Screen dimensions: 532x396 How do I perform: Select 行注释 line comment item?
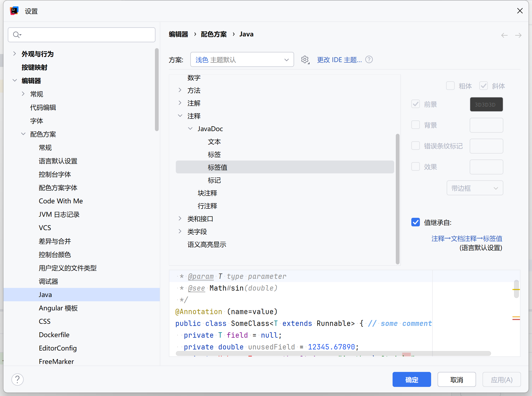click(207, 206)
